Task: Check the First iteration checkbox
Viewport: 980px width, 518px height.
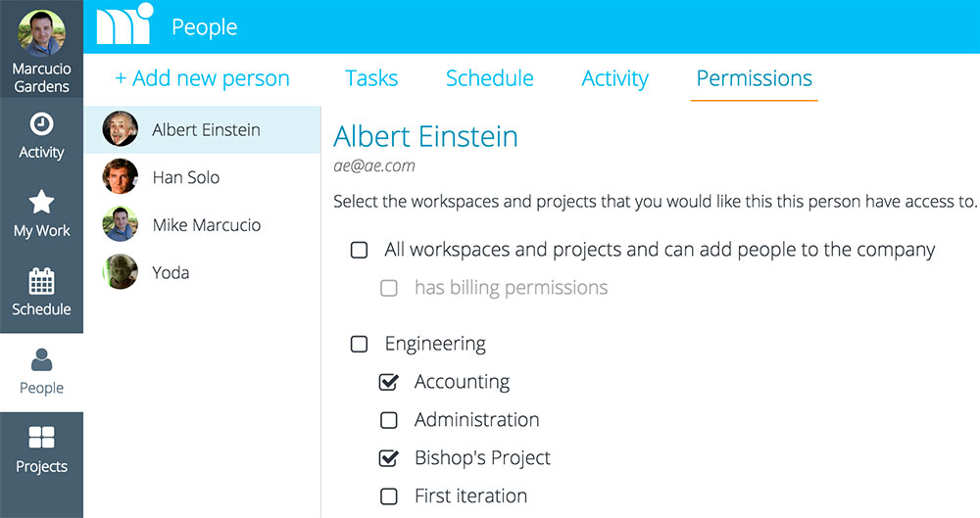Action: [x=389, y=496]
